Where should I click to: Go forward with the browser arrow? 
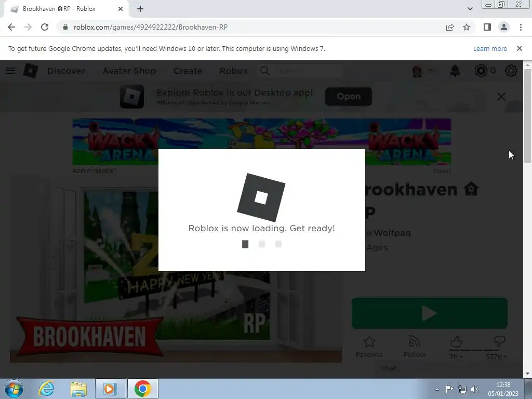(28, 27)
